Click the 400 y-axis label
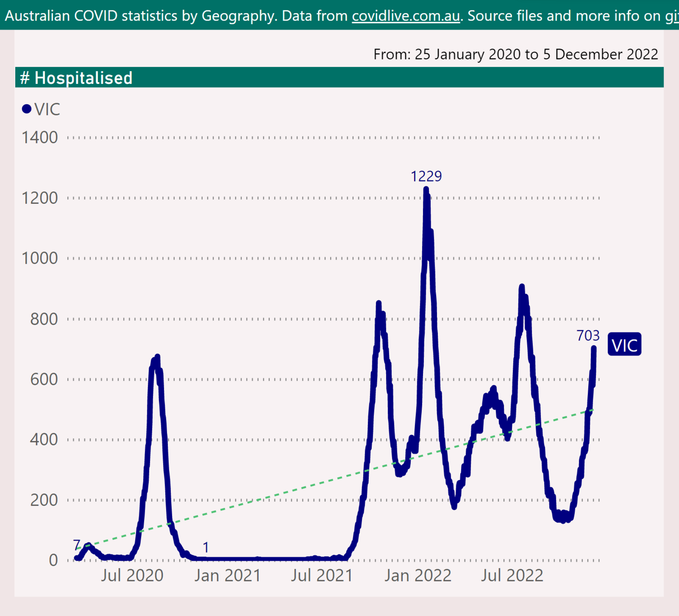The width and height of the screenshot is (679, 616). pyautogui.click(x=44, y=439)
